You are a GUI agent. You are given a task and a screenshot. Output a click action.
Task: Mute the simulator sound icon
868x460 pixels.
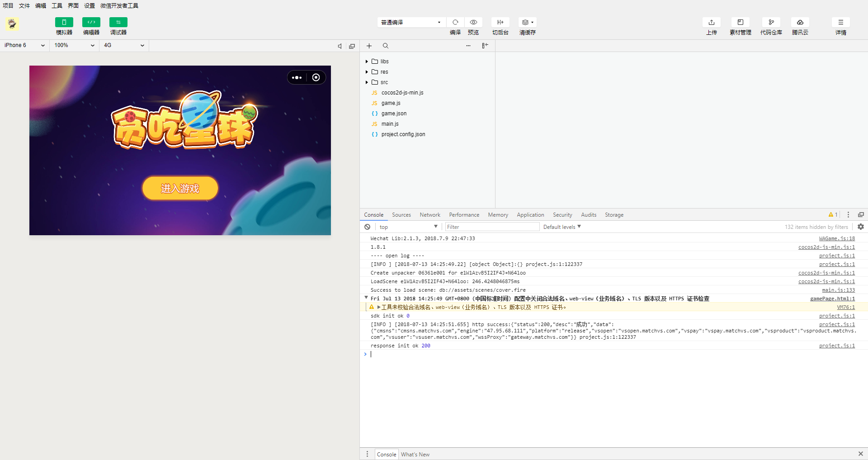[x=340, y=46]
